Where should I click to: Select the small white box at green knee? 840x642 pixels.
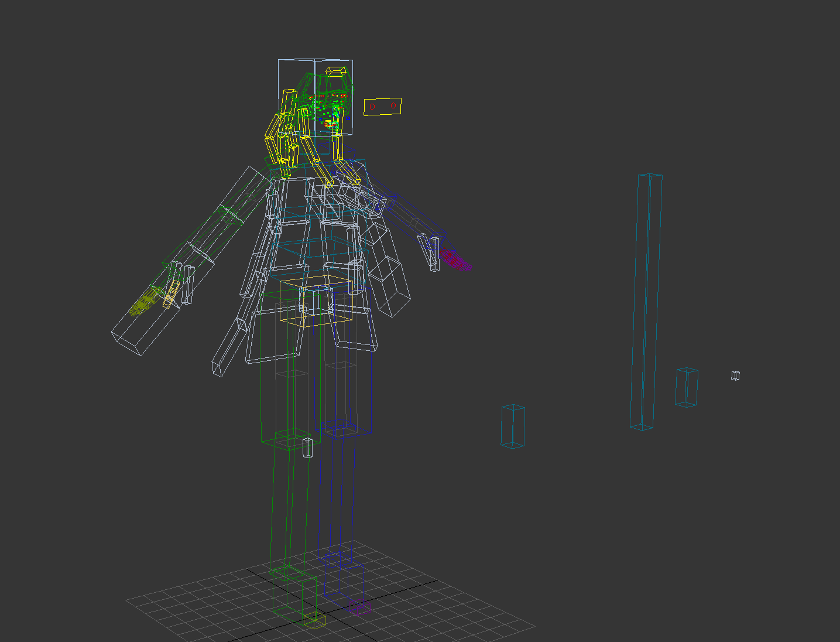[x=307, y=448]
